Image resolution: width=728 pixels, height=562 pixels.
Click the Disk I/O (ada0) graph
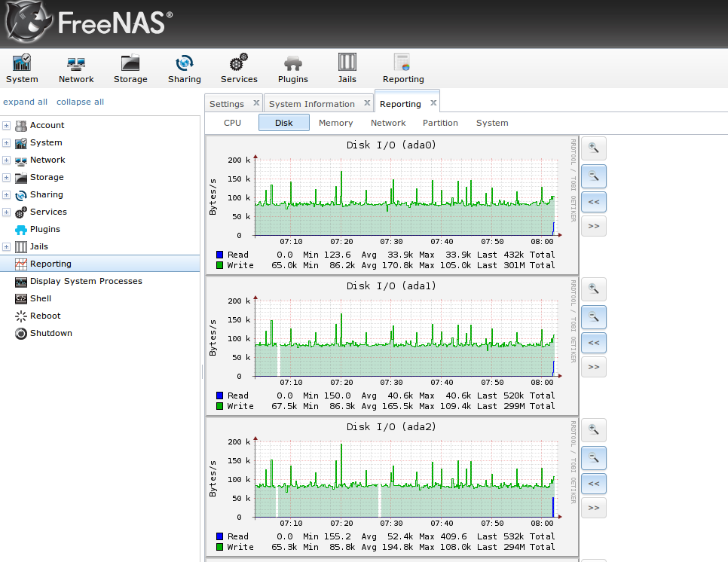pos(392,205)
